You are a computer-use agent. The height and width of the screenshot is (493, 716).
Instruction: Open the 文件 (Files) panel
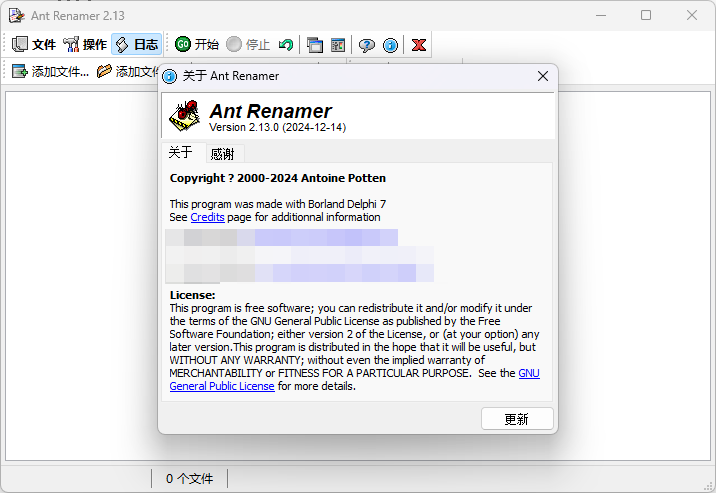pos(33,44)
